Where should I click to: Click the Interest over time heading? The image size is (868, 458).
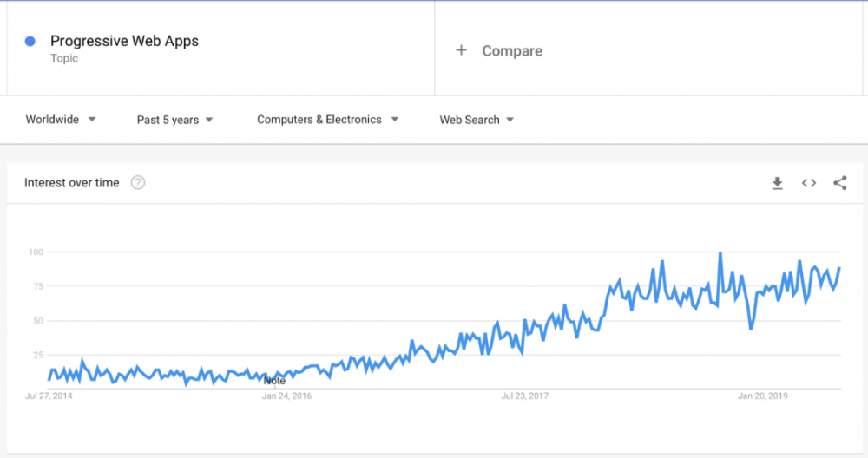[72, 183]
